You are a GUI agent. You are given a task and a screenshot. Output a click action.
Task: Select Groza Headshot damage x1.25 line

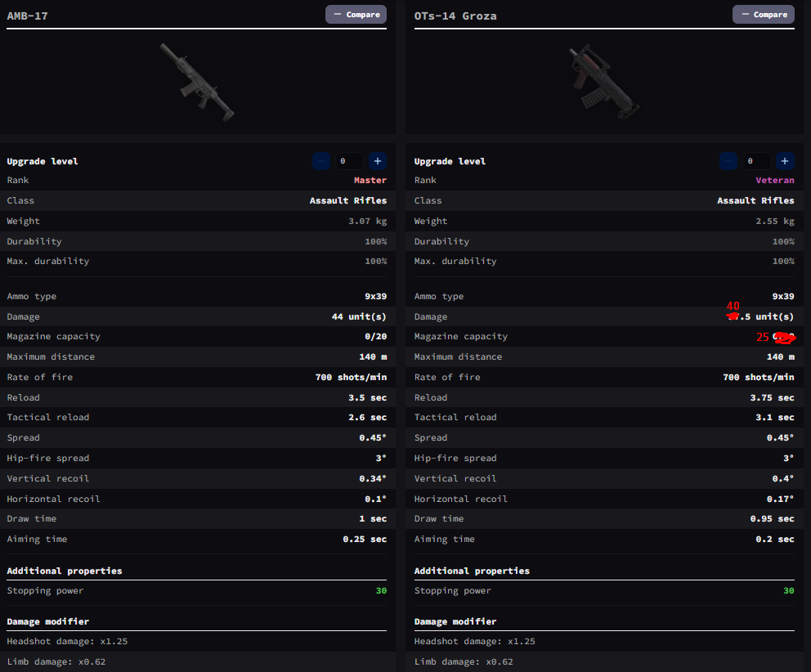point(475,641)
